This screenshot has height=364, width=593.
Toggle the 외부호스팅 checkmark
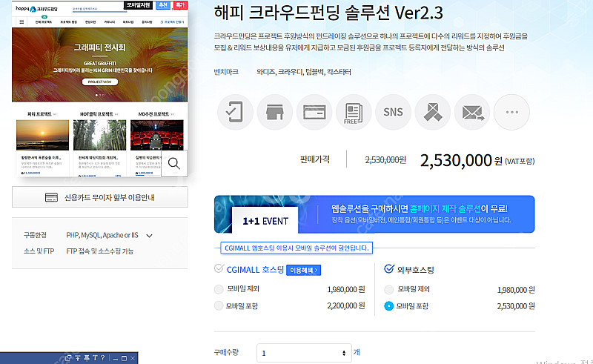click(389, 268)
